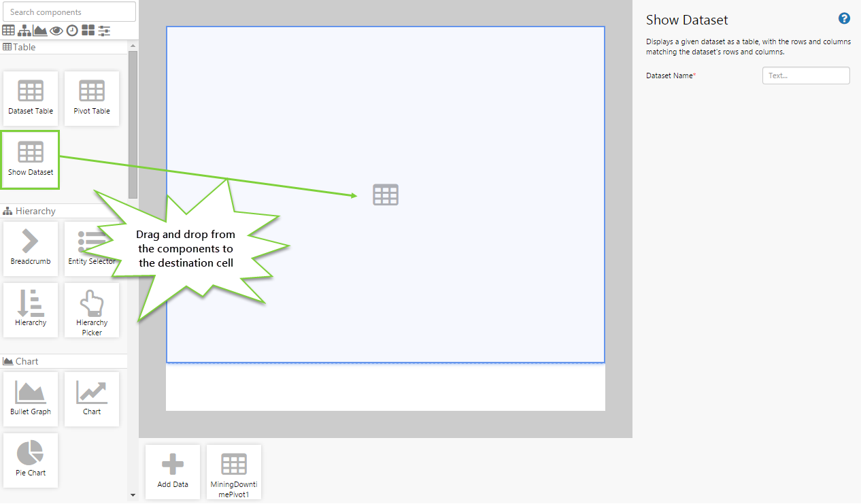The width and height of the screenshot is (861, 504).
Task: Select the Pie Chart component
Action: coord(31,460)
